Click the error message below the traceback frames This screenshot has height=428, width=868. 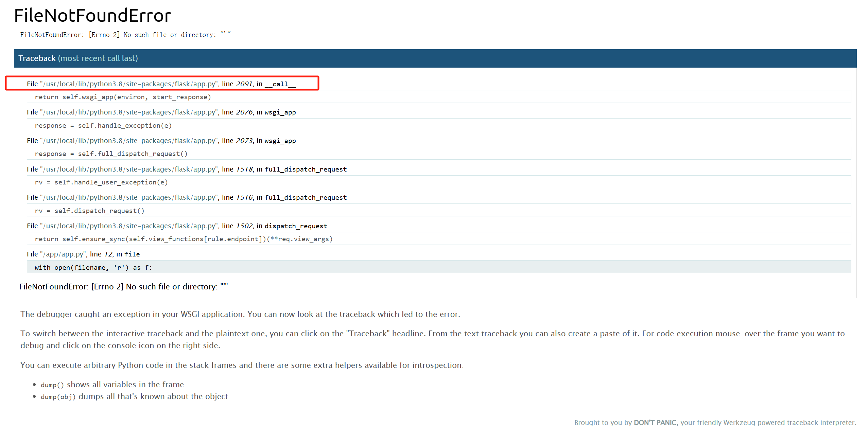123,287
